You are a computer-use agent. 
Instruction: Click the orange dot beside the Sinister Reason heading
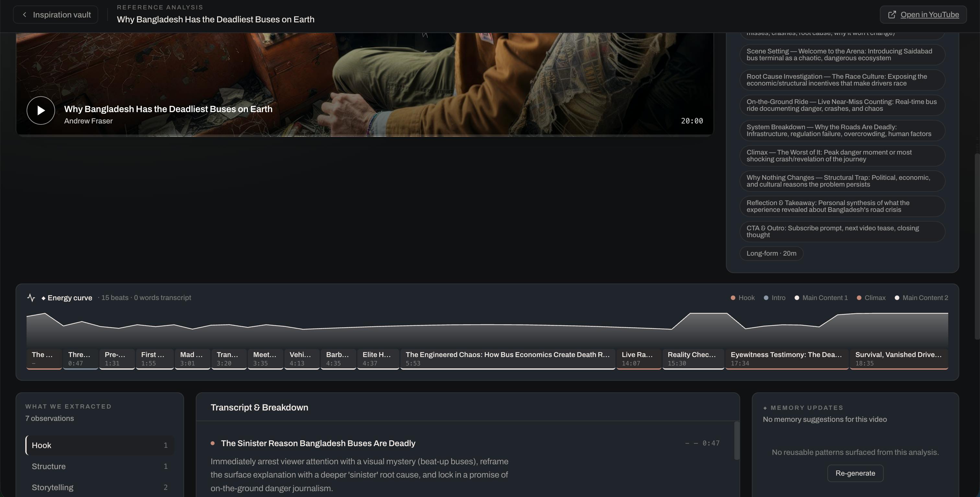pyautogui.click(x=213, y=444)
